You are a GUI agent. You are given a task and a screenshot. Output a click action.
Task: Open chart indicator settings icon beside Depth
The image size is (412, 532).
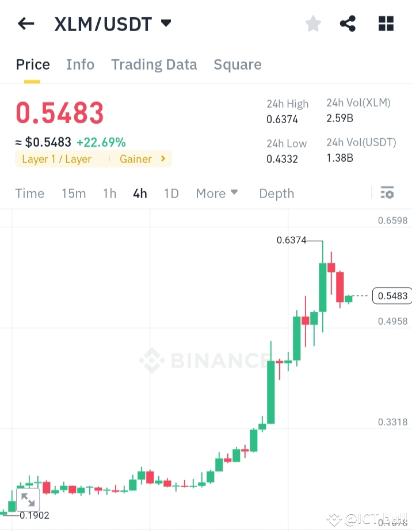[x=387, y=193]
